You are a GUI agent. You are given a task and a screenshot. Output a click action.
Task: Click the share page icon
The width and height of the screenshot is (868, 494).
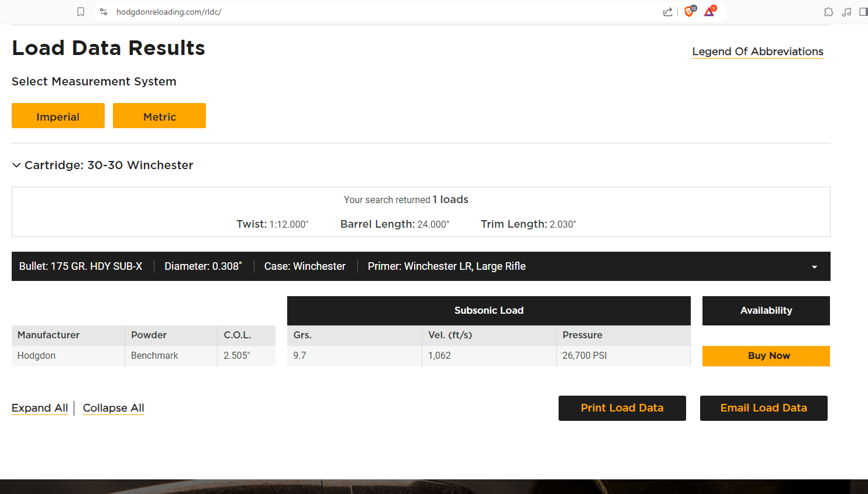tap(667, 12)
